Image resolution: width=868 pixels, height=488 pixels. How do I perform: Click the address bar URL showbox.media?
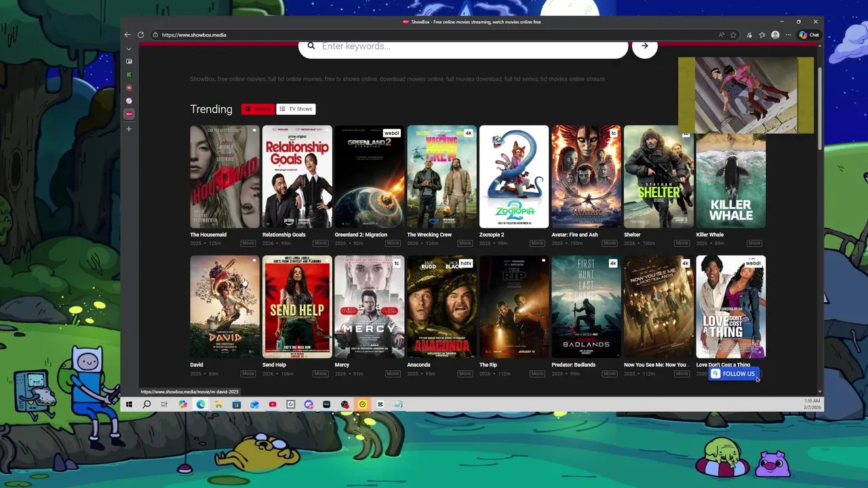194,35
